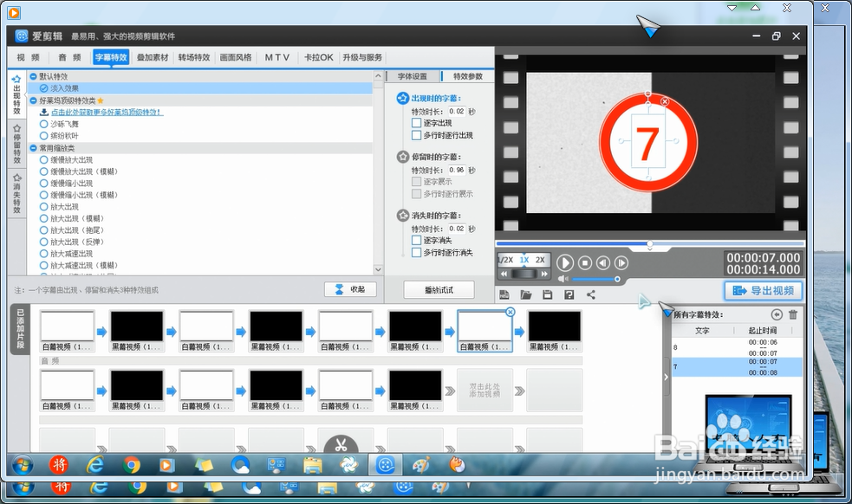
Task: Adjust the preview volume slider handle
Action: click(617, 279)
